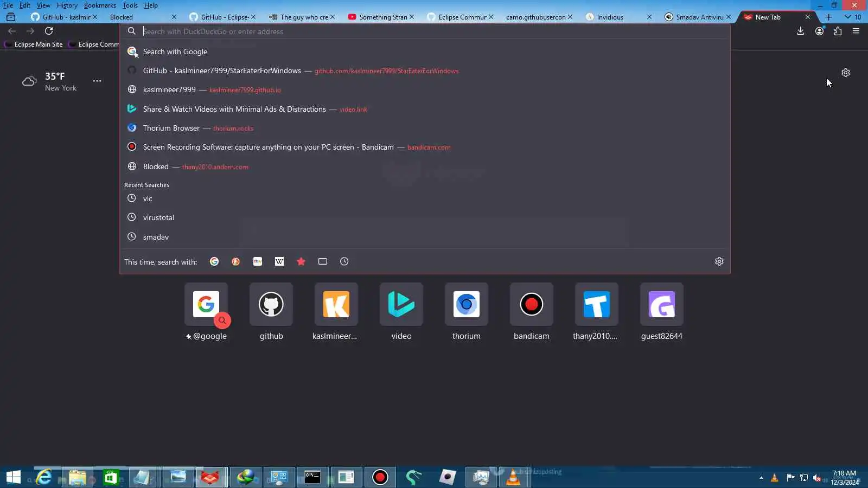Search in open Tabs icon

point(323,261)
